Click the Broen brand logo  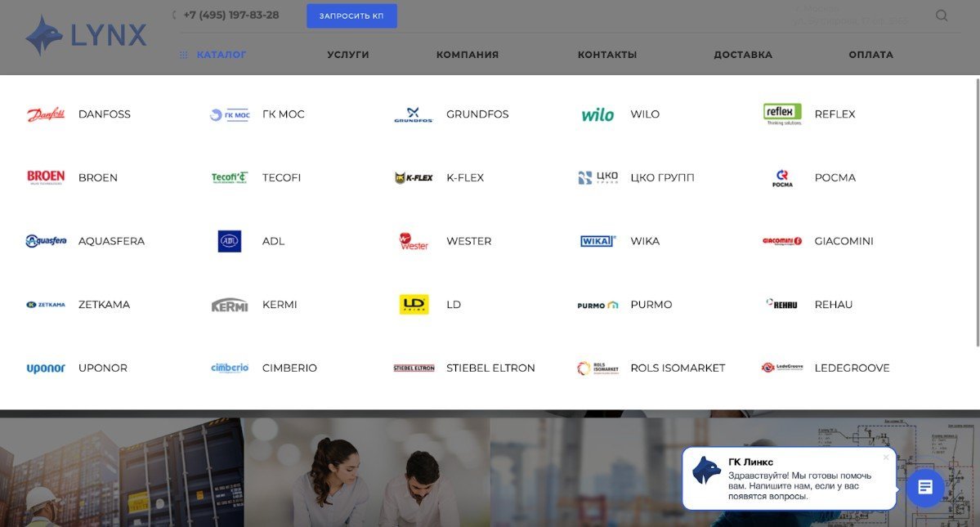46,177
